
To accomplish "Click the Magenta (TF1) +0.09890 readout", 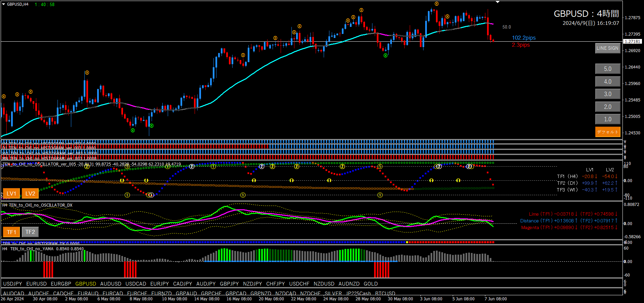I will pyautogui.click(x=550, y=227).
